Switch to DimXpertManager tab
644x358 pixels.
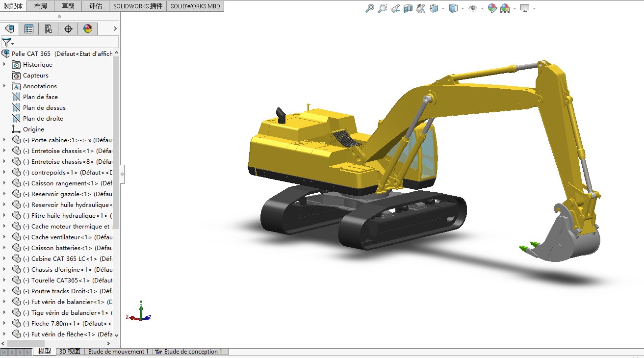(68, 29)
